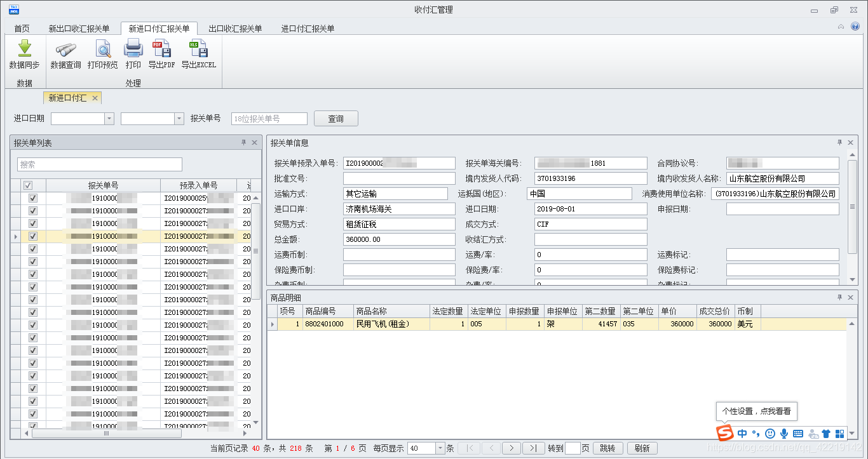Open the IME user account icon

click(813, 434)
